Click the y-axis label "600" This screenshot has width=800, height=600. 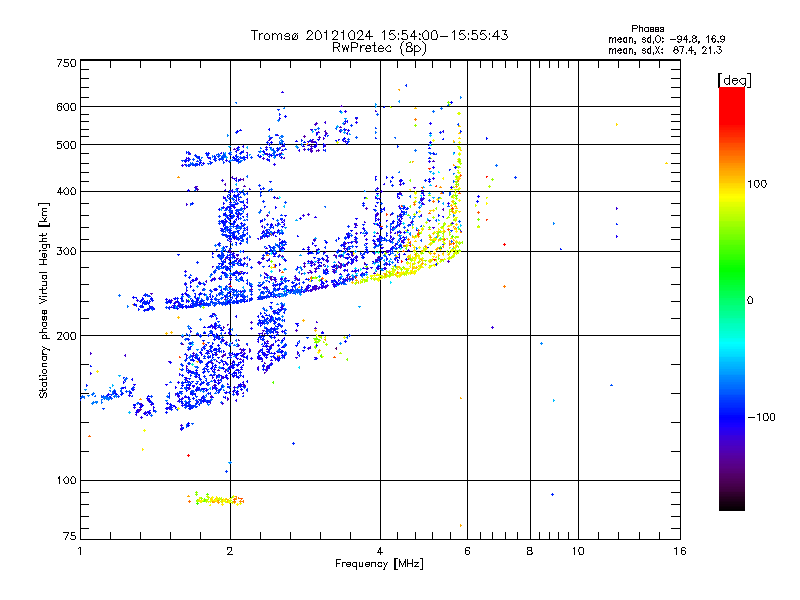[66, 107]
